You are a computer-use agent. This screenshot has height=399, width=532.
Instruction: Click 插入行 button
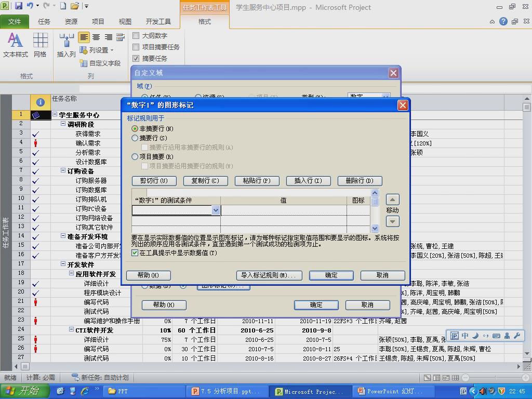pos(308,181)
